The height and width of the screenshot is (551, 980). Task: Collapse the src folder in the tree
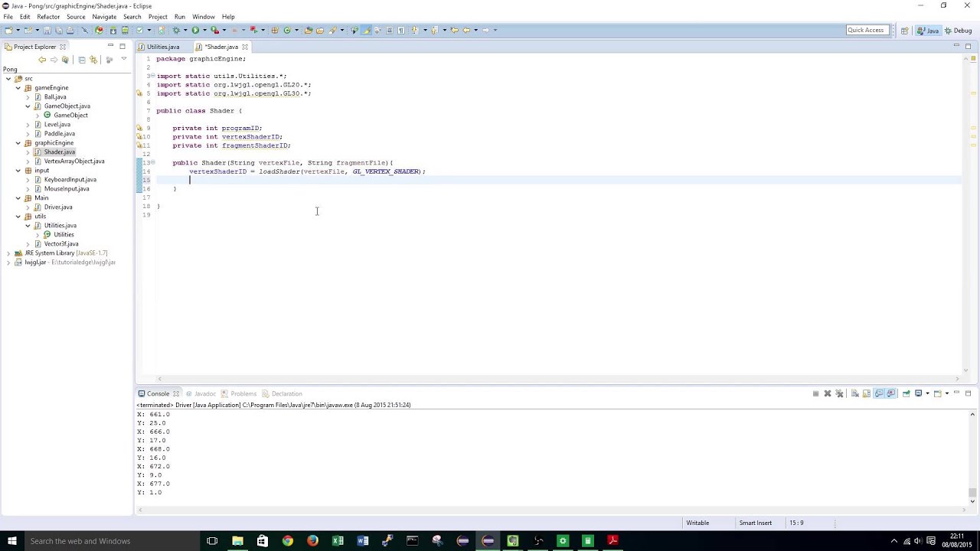(x=8, y=79)
